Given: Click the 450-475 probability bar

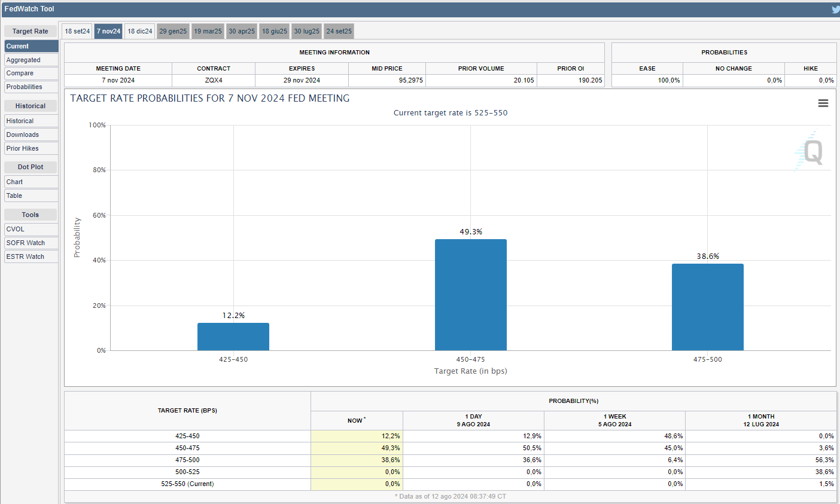Looking at the screenshot, I should pyautogui.click(x=470, y=295).
